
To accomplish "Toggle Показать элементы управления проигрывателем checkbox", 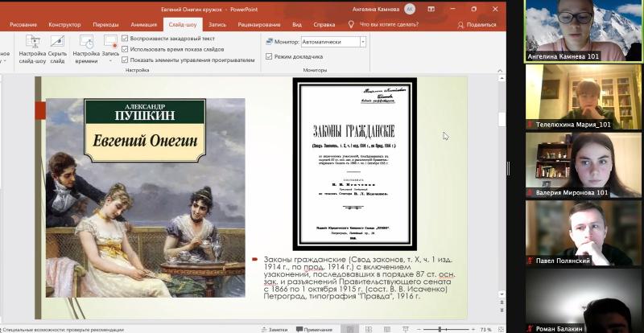I will point(125,60).
